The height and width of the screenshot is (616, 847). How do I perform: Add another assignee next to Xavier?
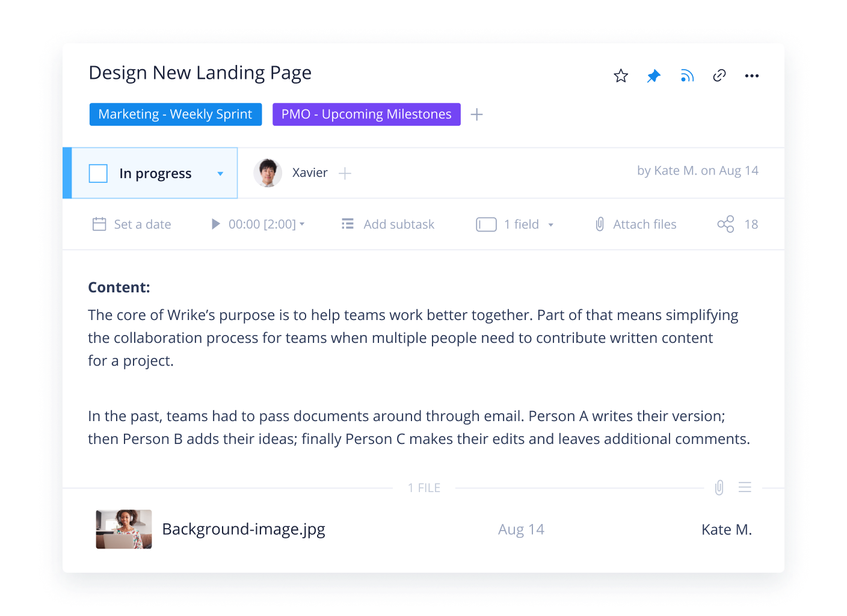(x=345, y=173)
